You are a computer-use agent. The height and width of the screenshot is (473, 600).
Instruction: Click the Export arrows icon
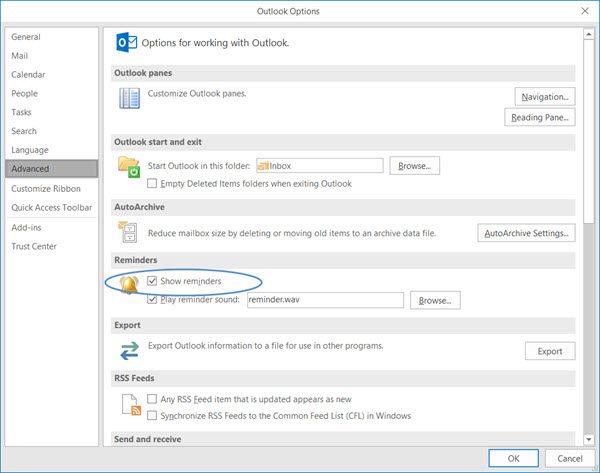coord(129,350)
